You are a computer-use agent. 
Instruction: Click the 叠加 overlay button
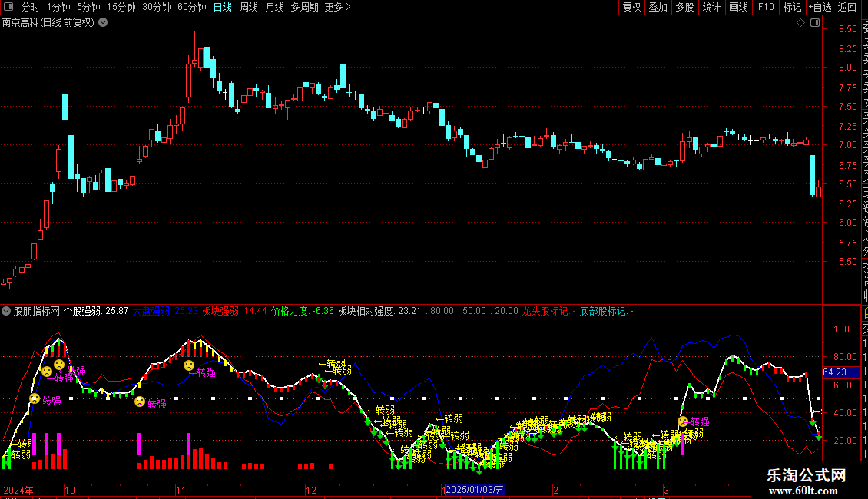pyautogui.click(x=658, y=7)
